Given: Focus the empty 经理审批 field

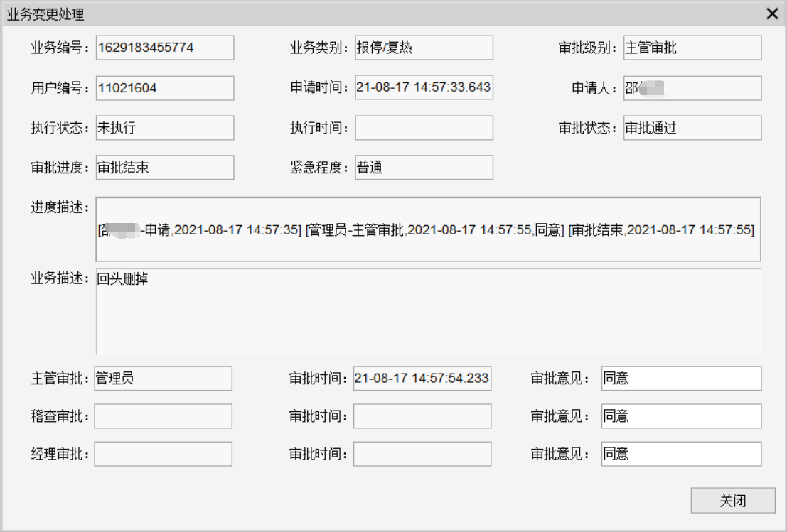Looking at the screenshot, I should 163,454.
